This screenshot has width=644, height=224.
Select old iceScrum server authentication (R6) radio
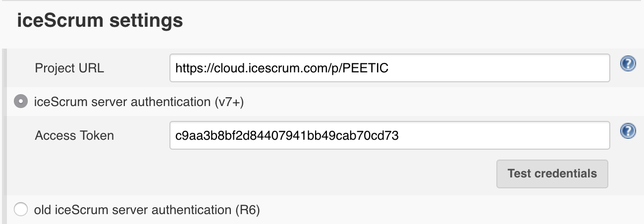coord(21,210)
